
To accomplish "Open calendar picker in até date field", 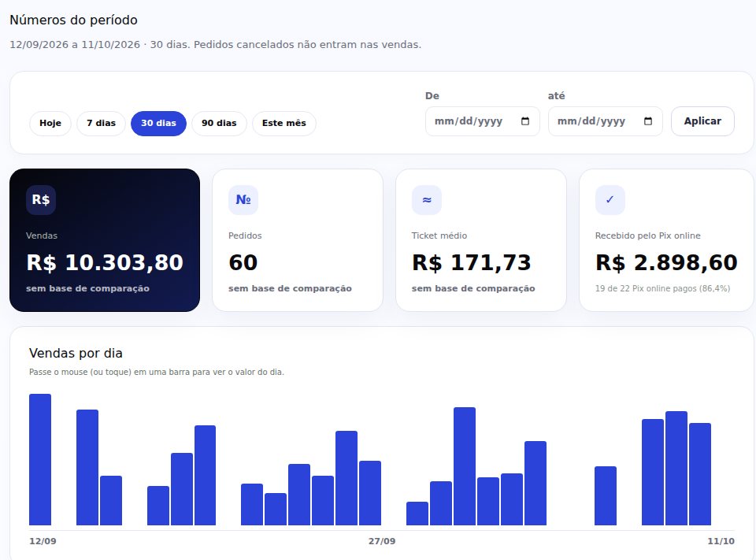I will [x=648, y=121].
